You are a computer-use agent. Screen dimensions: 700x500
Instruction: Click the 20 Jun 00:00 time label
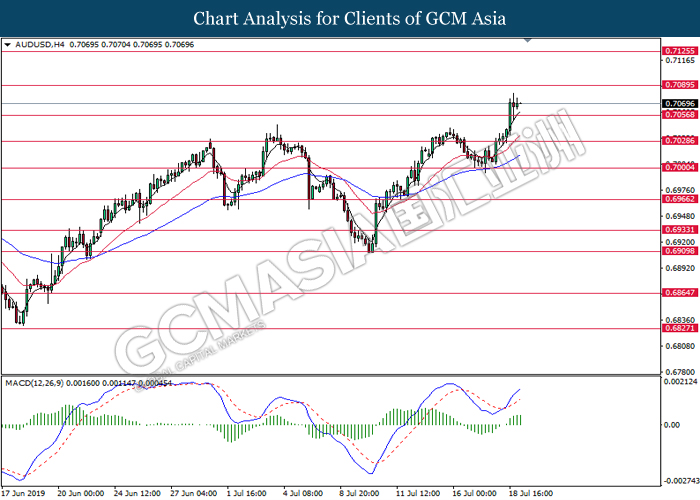pyautogui.click(x=81, y=493)
